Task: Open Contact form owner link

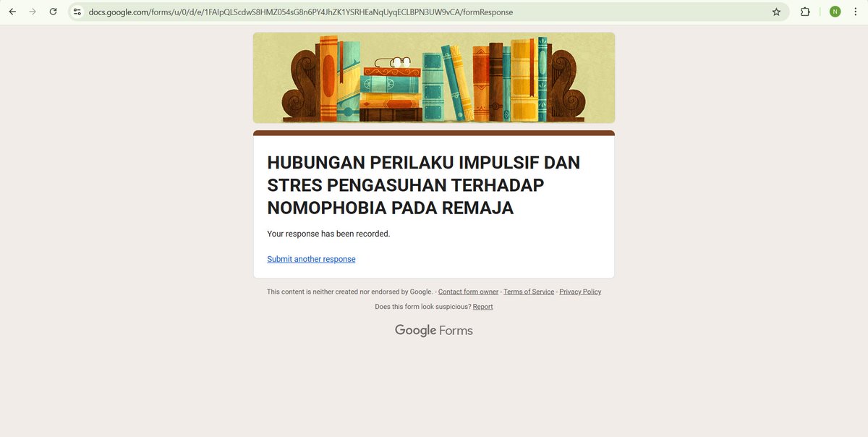Action: (x=468, y=292)
